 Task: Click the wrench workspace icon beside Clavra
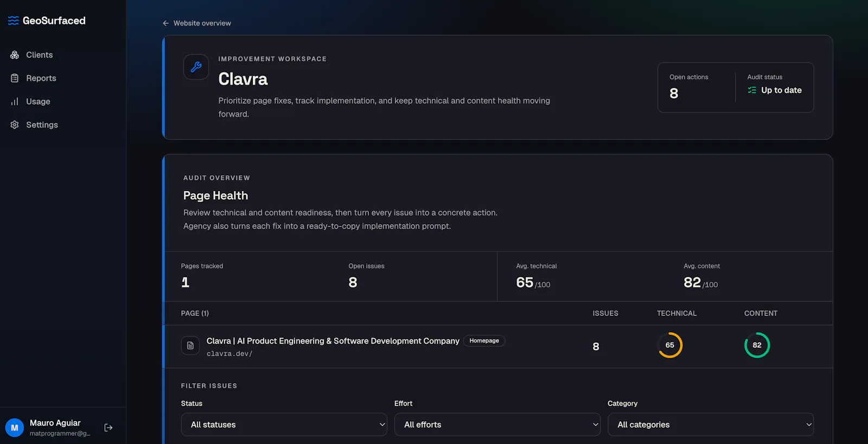(196, 67)
